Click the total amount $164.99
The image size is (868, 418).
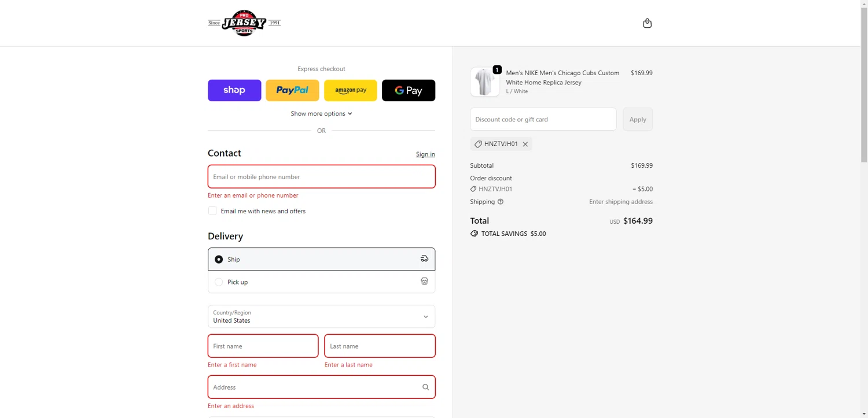tap(638, 221)
